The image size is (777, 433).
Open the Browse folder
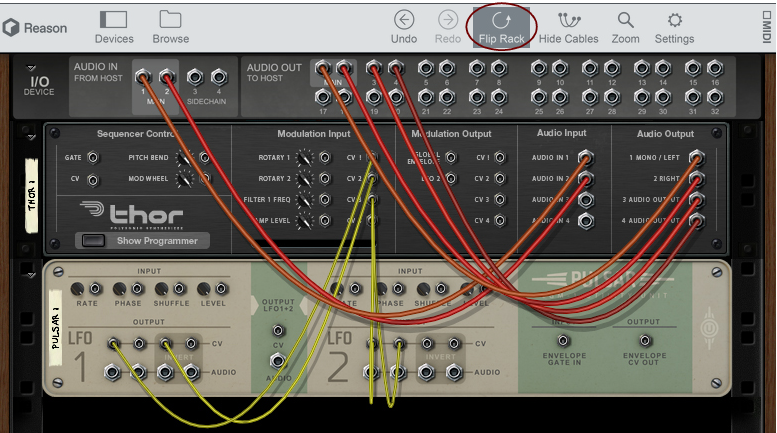click(x=170, y=28)
